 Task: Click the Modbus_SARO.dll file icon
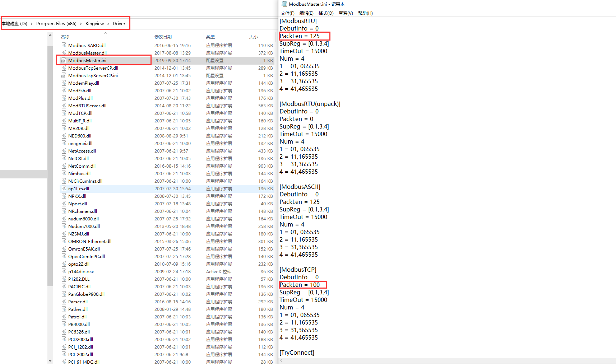click(x=64, y=45)
